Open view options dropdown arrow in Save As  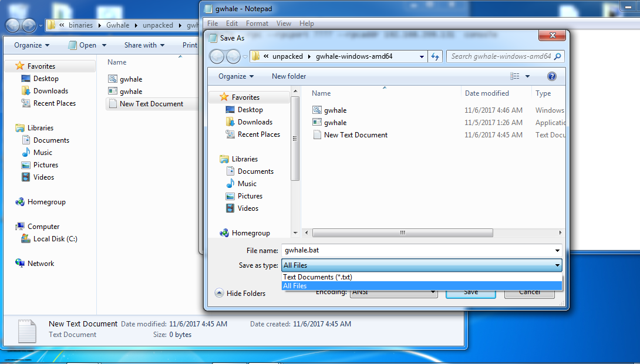click(527, 76)
